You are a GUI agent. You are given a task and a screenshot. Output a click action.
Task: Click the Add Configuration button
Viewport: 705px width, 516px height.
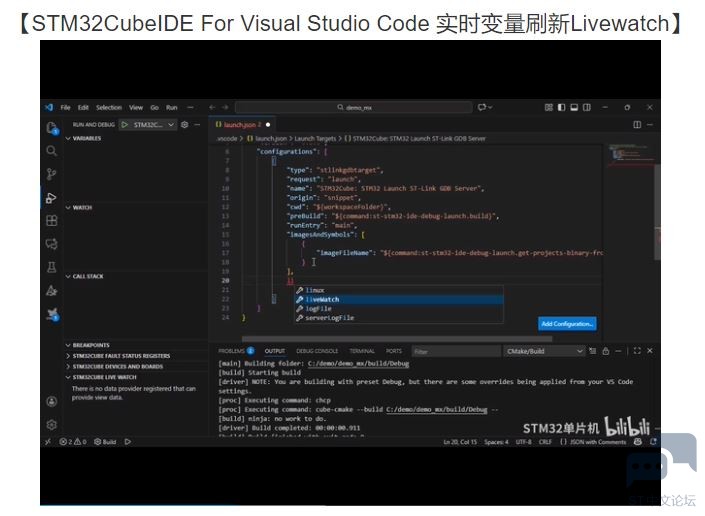pyautogui.click(x=567, y=324)
